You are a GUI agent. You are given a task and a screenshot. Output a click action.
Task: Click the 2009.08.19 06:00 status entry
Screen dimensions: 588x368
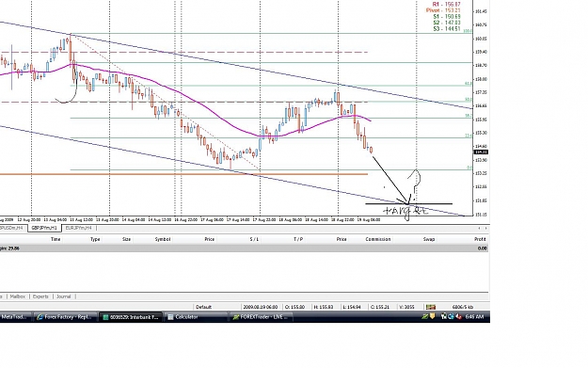(x=261, y=307)
